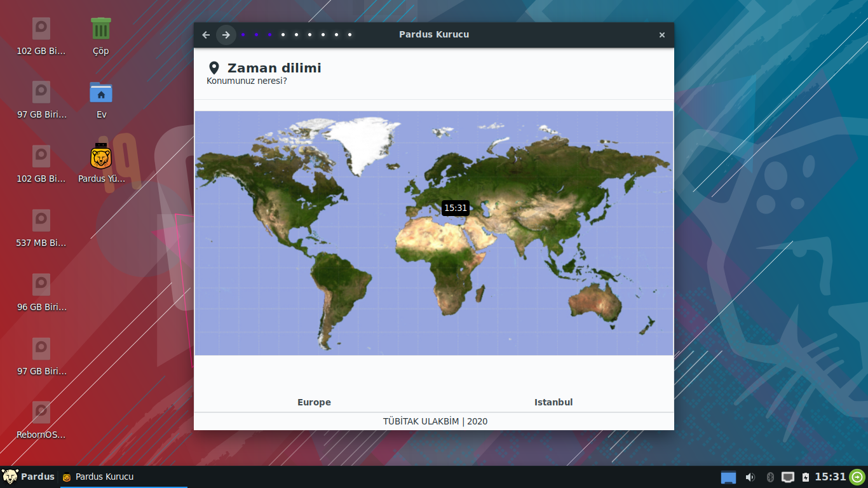This screenshot has height=488, width=868.
Task: Open the Pardus application menu
Action: point(29,477)
